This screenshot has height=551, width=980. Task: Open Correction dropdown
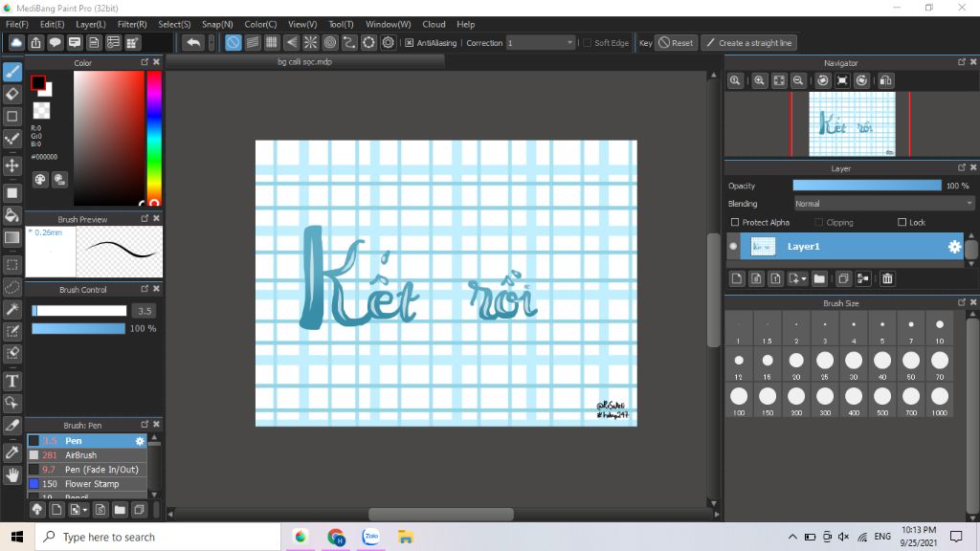click(x=540, y=43)
